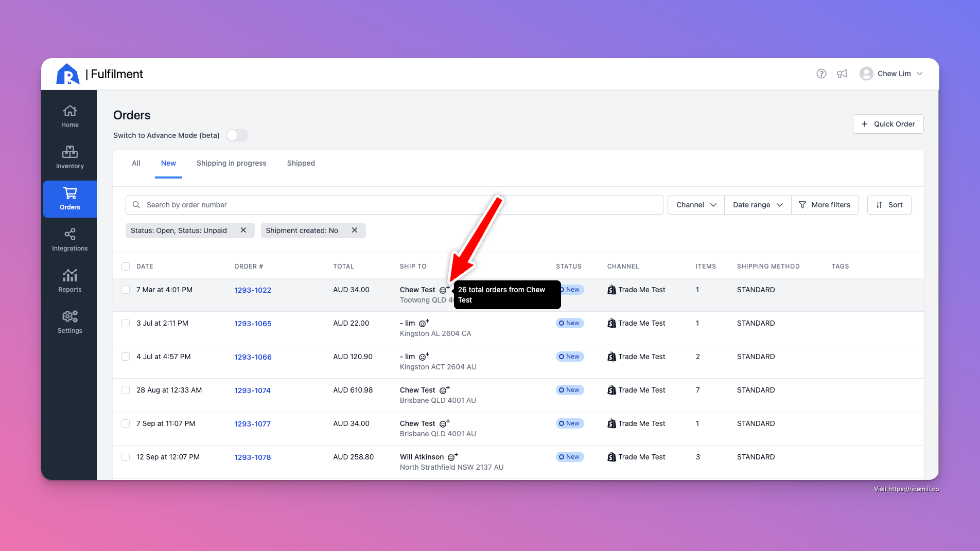Open the Reports section

click(x=70, y=281)
